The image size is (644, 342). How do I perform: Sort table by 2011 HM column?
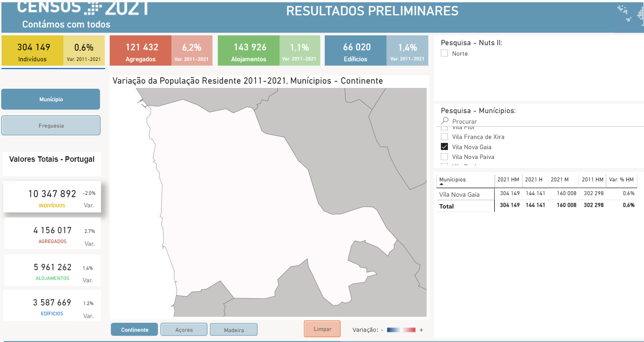(592, 180)
